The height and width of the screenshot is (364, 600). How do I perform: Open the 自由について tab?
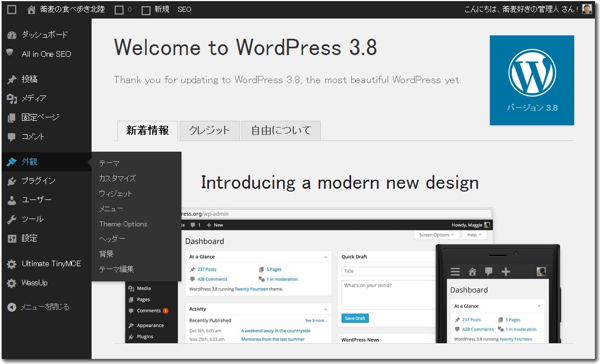coord(280,130)
